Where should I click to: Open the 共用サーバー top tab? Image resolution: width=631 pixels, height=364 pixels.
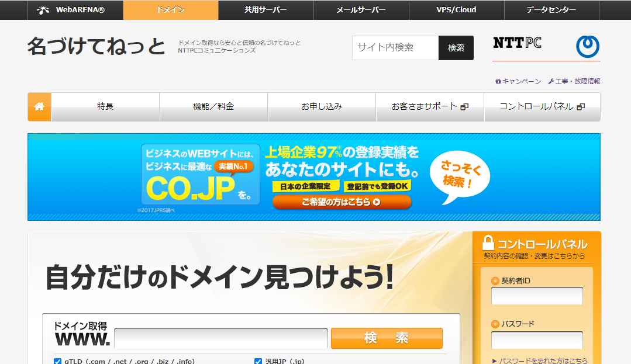click(266, 10)
